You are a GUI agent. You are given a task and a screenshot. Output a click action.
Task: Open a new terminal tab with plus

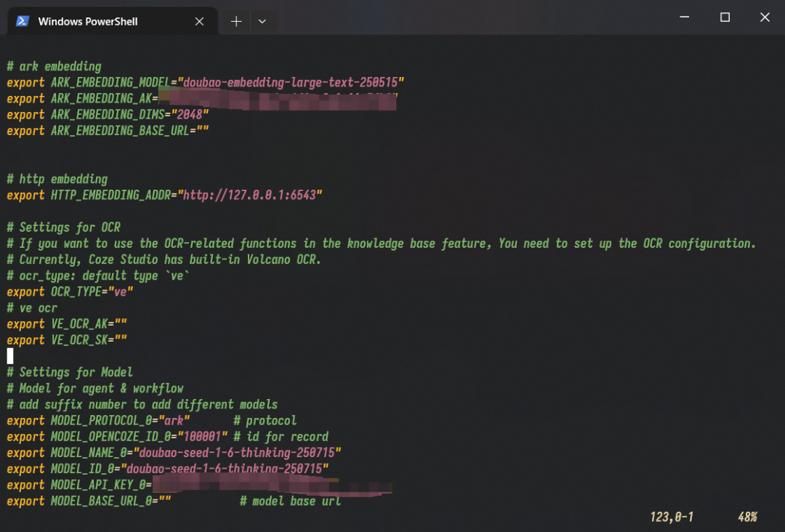[235, 22]
